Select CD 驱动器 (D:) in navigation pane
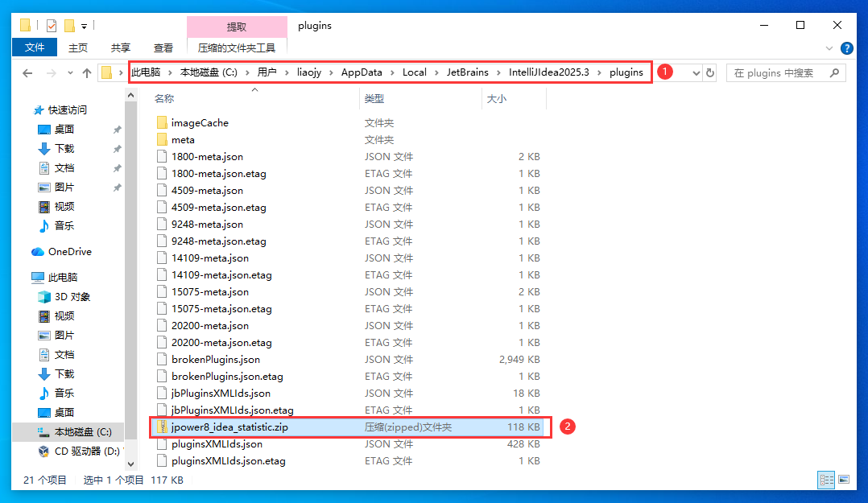Screen dimensions: 868x503 tap(86, 451)
